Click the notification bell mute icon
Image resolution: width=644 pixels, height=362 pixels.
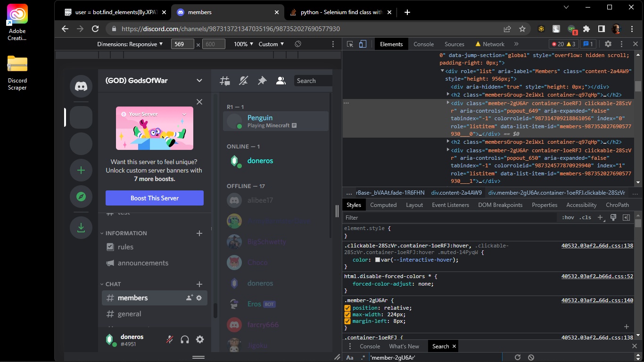[x=243, y=81]
